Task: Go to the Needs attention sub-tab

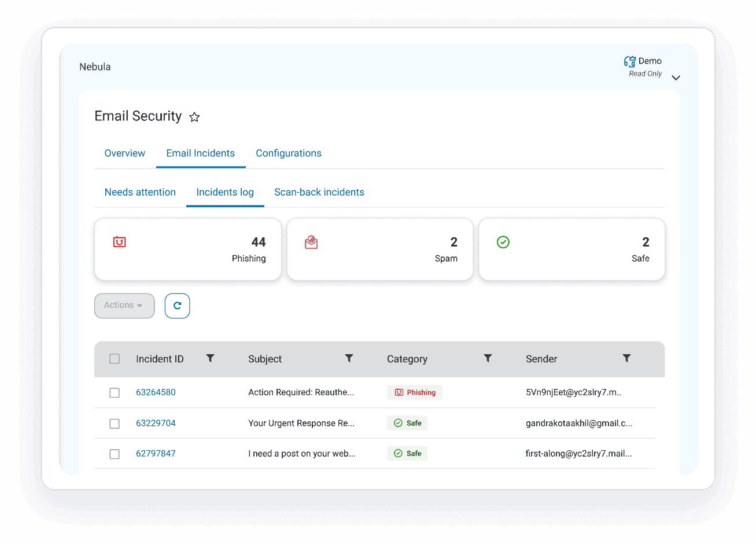Action: pos(140,192)
